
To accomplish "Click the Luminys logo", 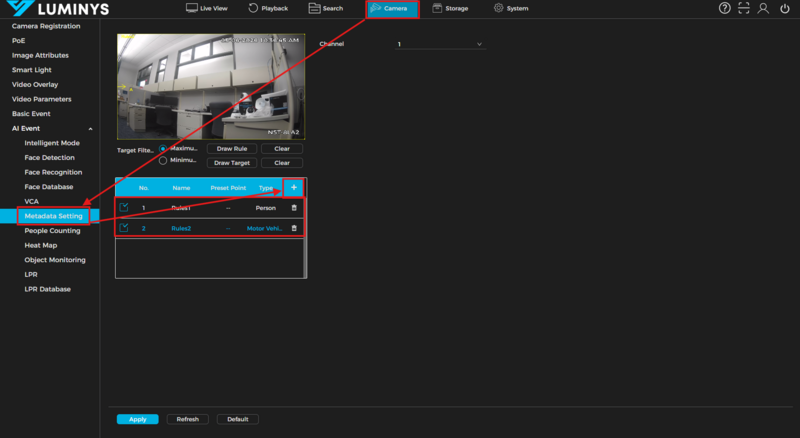I will pos(58,8).
